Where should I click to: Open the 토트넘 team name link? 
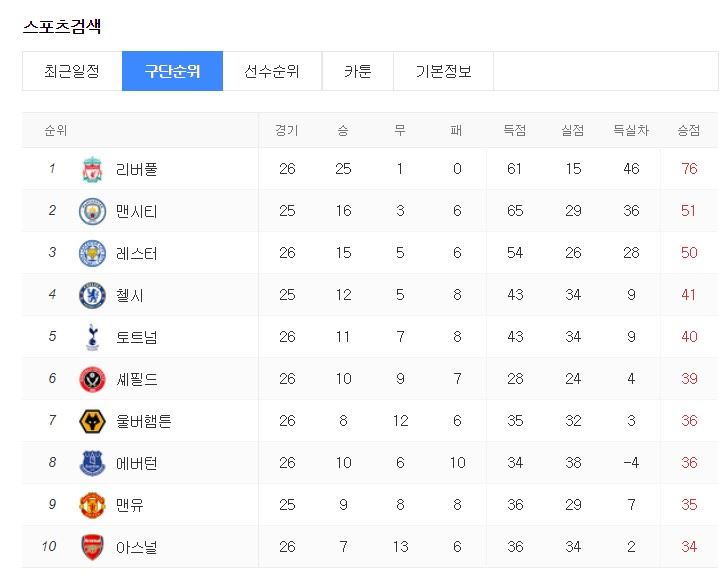[x=136, y=337]
